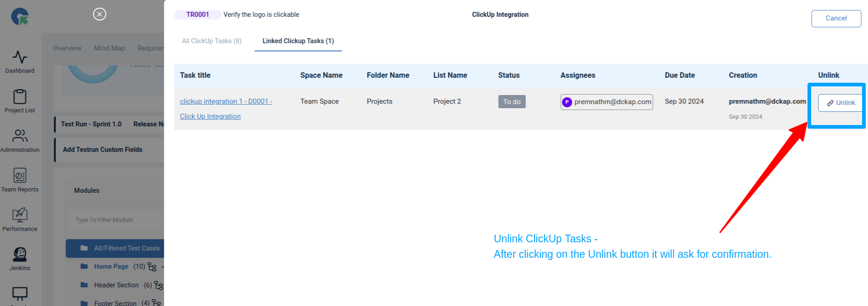The image size is (868, 306).
Task: Click the folder icon beside All/Filtered Test Cases
Action: [84, 248]
